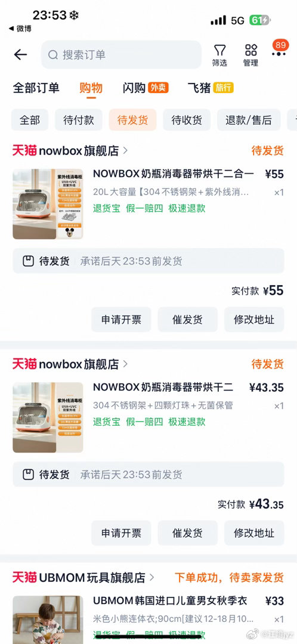Click 修改地址 on the ¥43.35 order
The width and height of the screenshot is (297, 644).
pos(254,533)
